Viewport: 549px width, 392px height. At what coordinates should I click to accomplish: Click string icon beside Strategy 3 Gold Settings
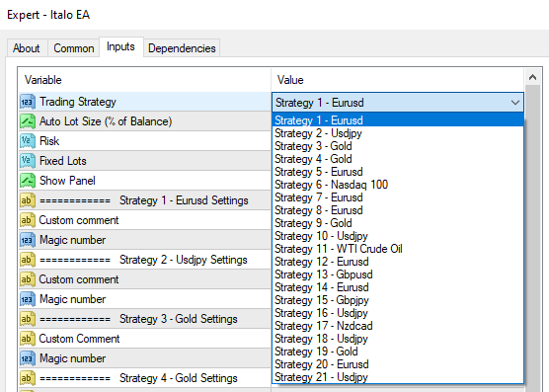[x=28, y=319]
